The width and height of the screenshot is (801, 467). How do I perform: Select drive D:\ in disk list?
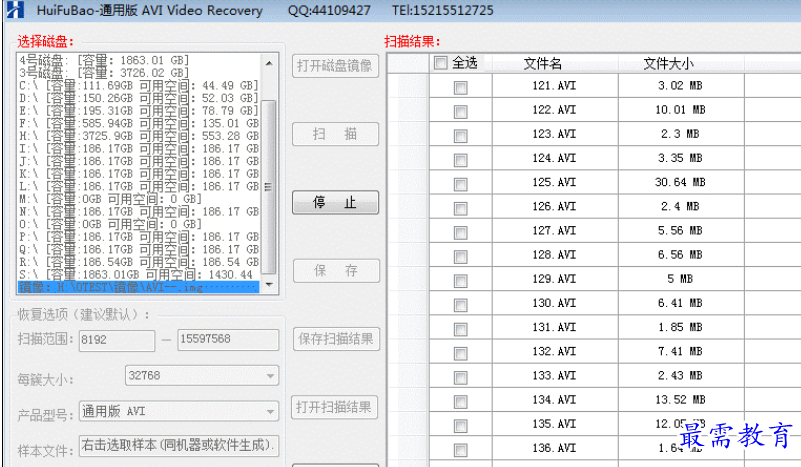(138, 98)
